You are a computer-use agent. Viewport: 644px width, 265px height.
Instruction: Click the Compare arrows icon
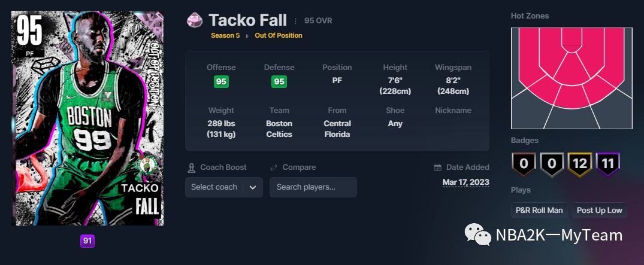pyautogui.click(x=274, y=167)
